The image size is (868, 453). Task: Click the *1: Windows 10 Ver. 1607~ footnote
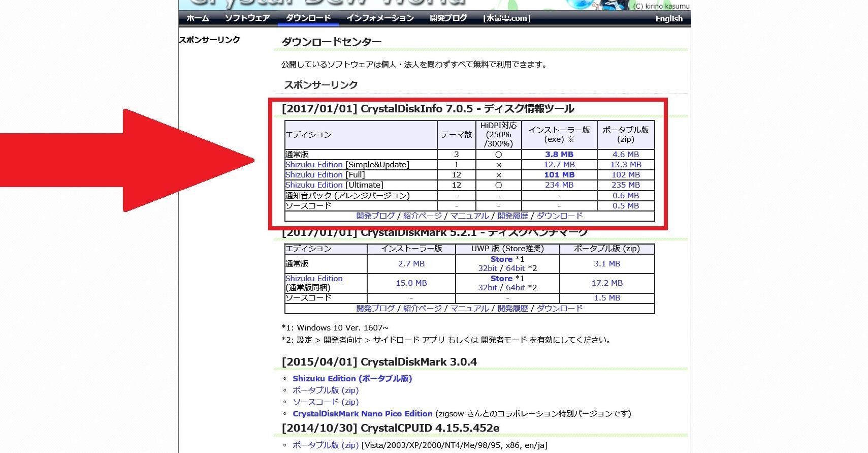click(x=335, y=328)
